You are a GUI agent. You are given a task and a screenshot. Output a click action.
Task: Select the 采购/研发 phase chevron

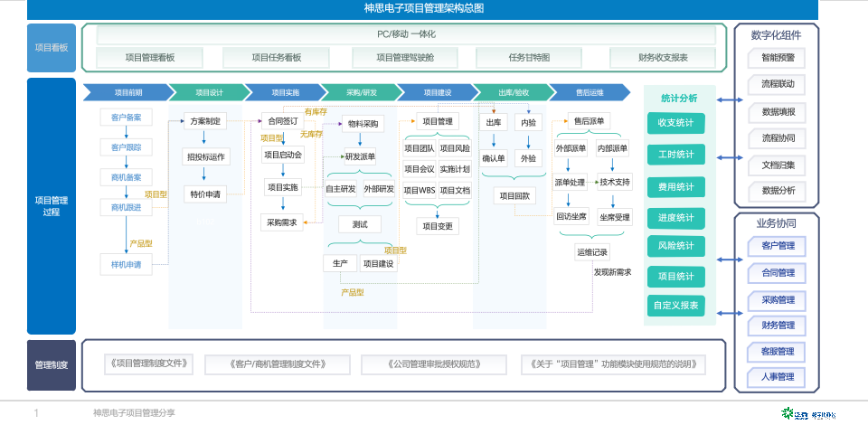point(362,92)
